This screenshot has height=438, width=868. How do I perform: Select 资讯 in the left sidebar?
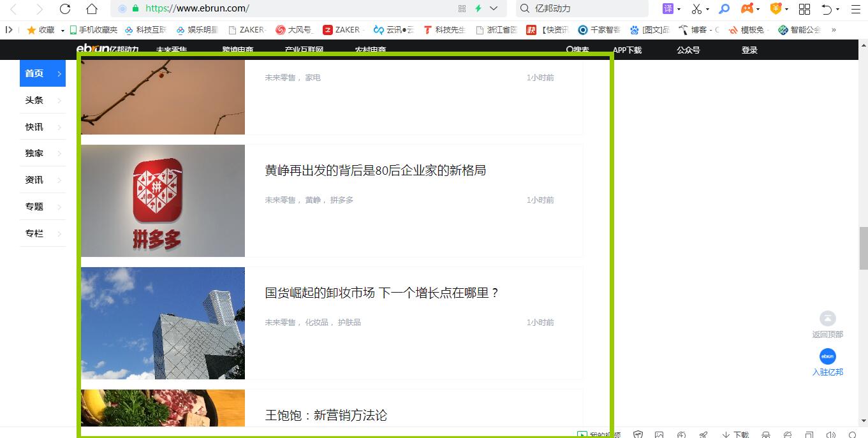(x=43, y=180)
